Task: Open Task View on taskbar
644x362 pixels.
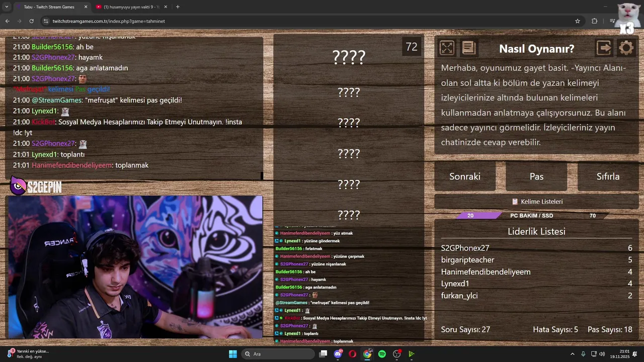Action: click(324, 354)
